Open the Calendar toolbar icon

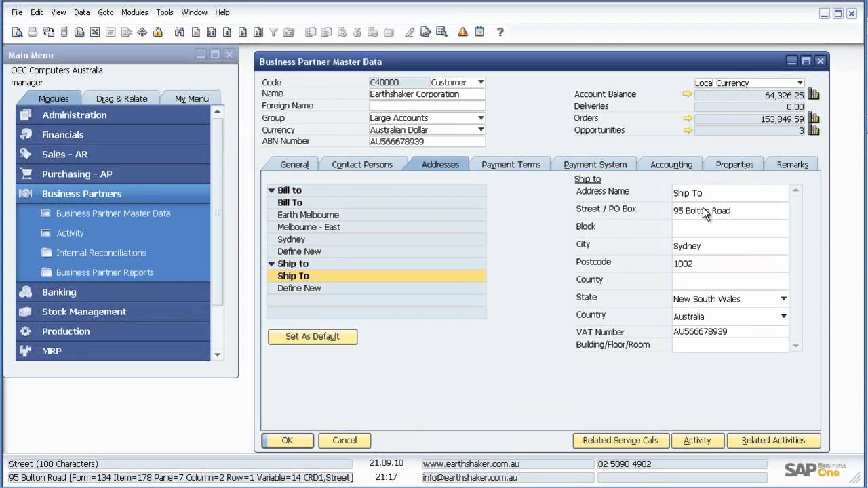(479, 32)
